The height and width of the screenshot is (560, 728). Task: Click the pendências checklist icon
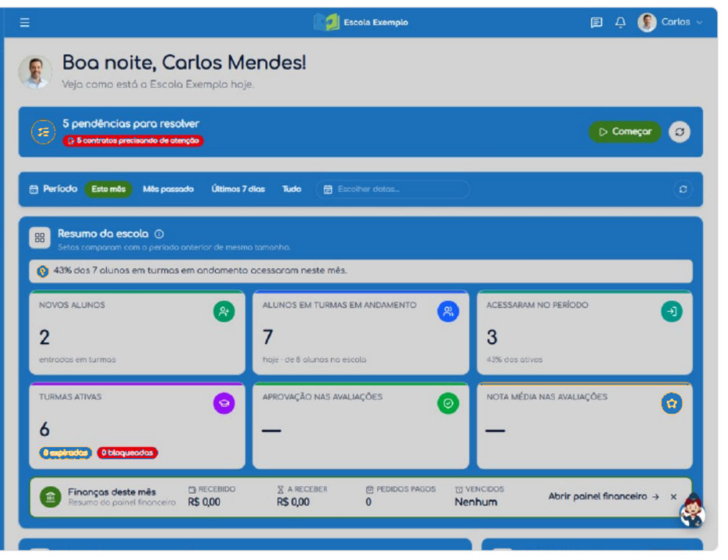pyautogui.click(x=43, y=132)
